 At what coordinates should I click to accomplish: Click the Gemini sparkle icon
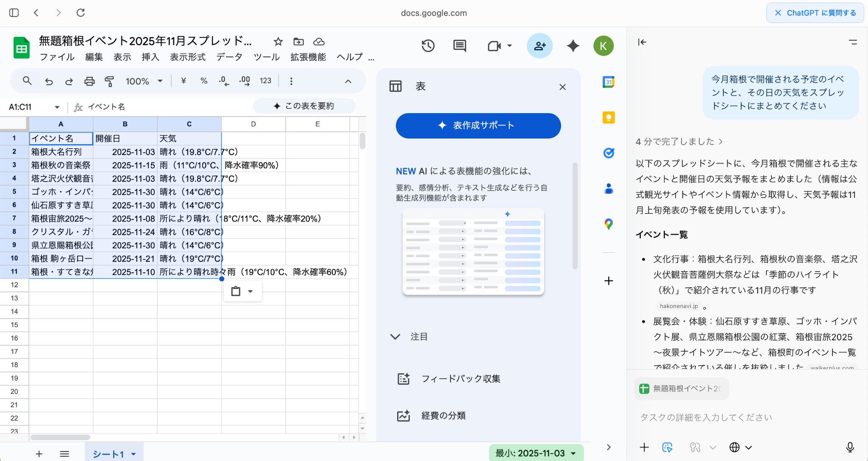573,46
